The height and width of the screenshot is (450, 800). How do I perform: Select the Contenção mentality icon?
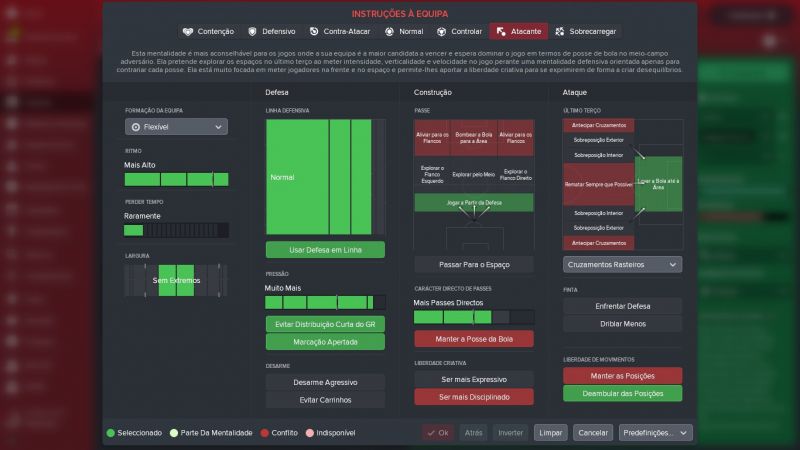point(187,32)
